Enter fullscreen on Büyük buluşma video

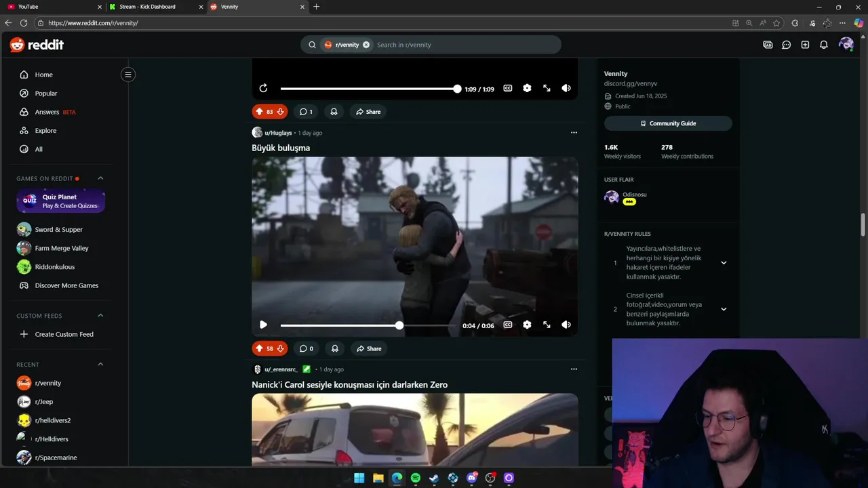pos(547,325)
